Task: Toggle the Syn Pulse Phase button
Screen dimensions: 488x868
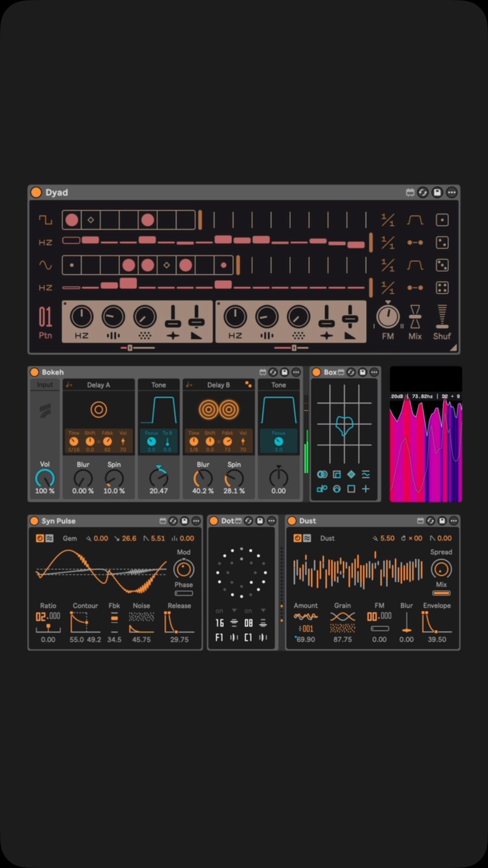Action: click(x=184, y=593)
